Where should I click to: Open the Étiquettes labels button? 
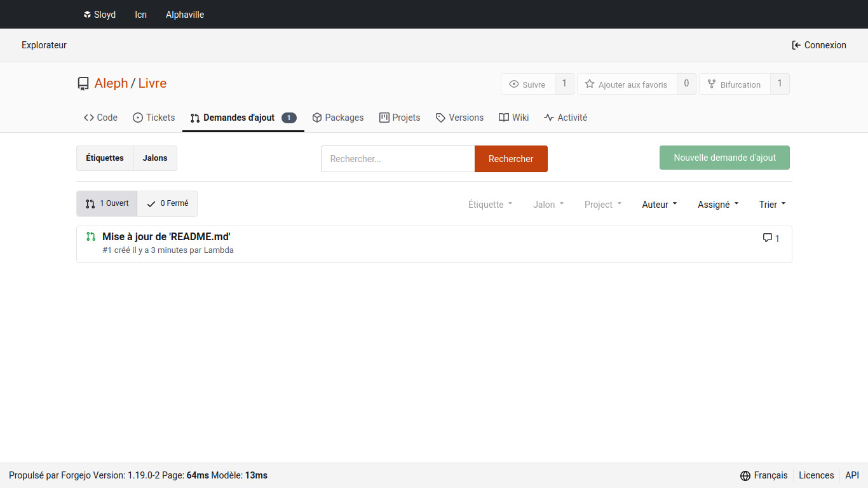105,158
